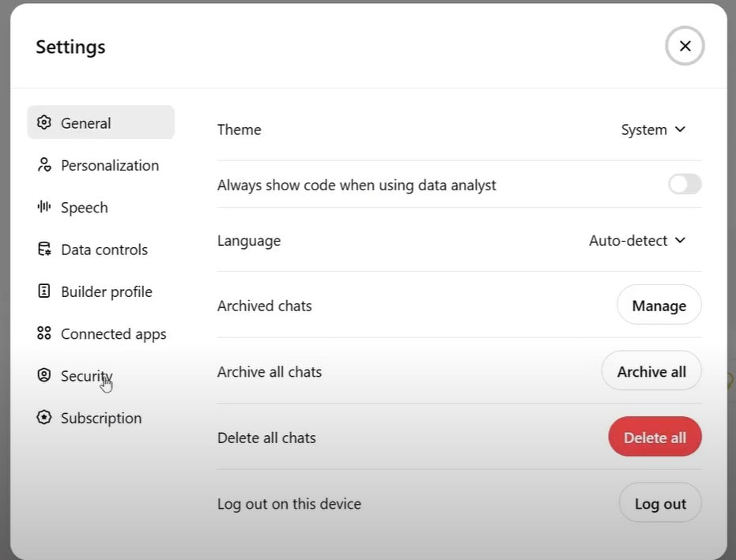
Task: Click the chevron next to Auto-detect
Action: point(680,240)
